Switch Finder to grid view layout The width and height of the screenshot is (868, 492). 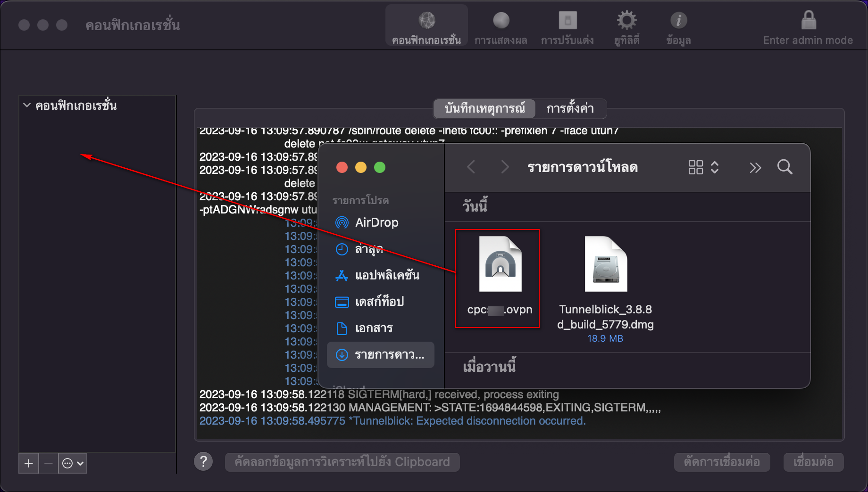point(695,167)
